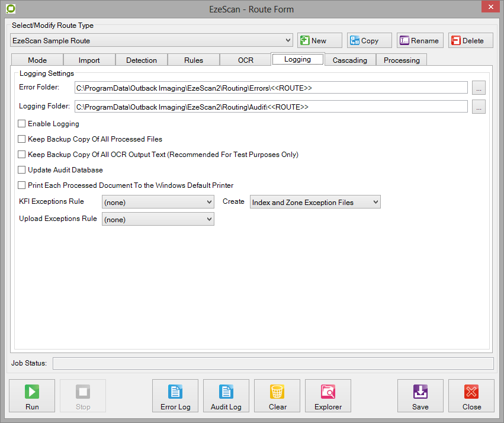The image size is (504, 423).
Task: Expand the KFI Exceptions Rule dropdown
Action: (x=158, y=202)
